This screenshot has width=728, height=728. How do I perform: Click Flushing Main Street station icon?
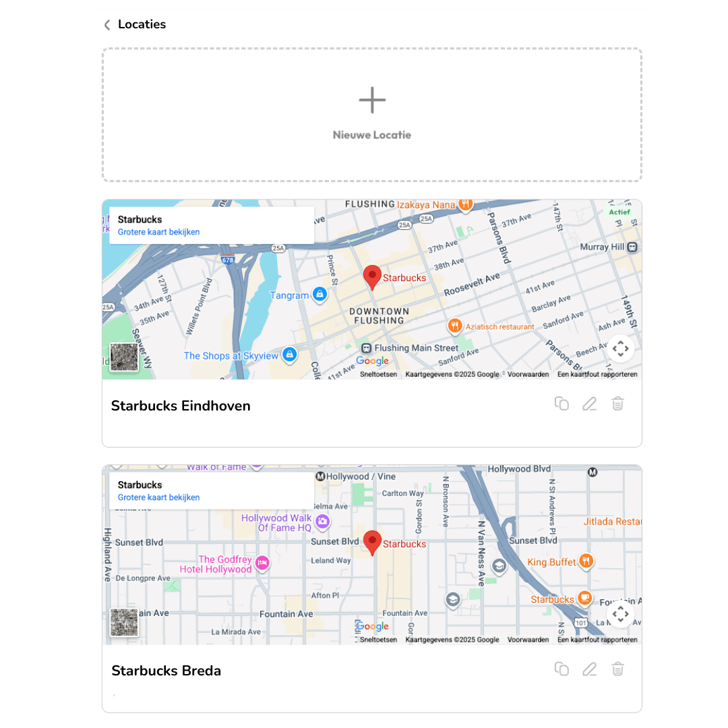click(x=366, y=348)
